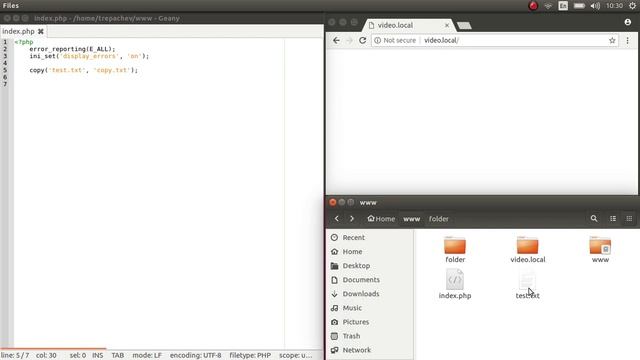This screenshot has width=640, height=360.
Task: Click the ini_set display_errors code line
Action: (x=89, y=56)
